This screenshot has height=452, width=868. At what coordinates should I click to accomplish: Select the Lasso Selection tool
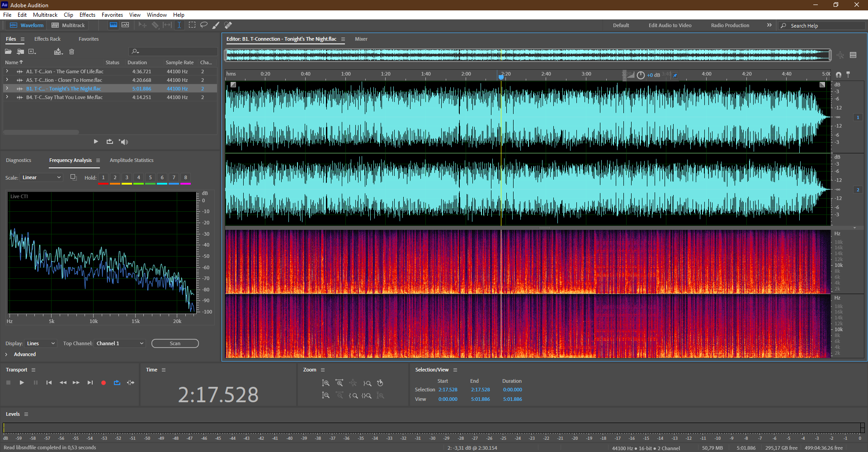[x=204, y=25]
